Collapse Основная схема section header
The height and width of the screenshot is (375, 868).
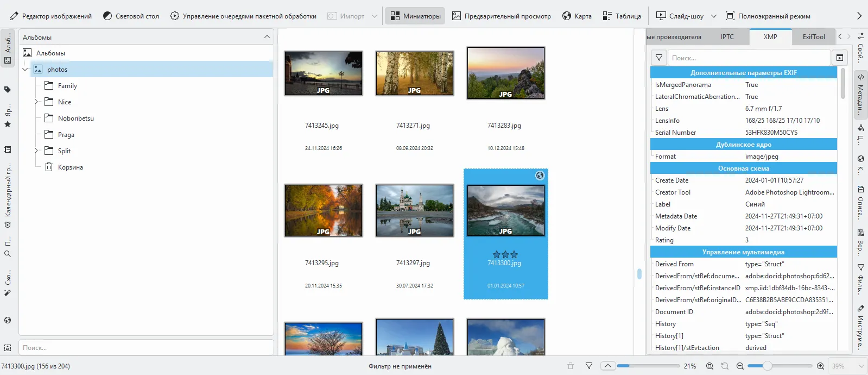744,168
